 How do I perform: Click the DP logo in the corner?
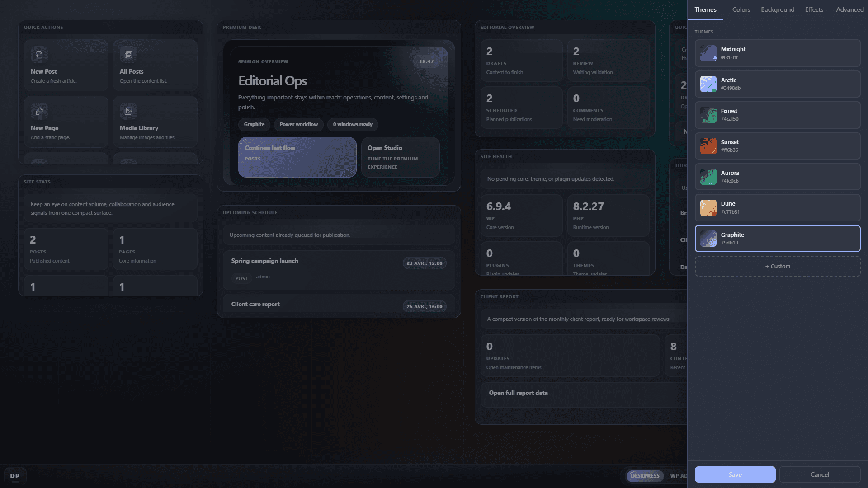click(15, 475)
